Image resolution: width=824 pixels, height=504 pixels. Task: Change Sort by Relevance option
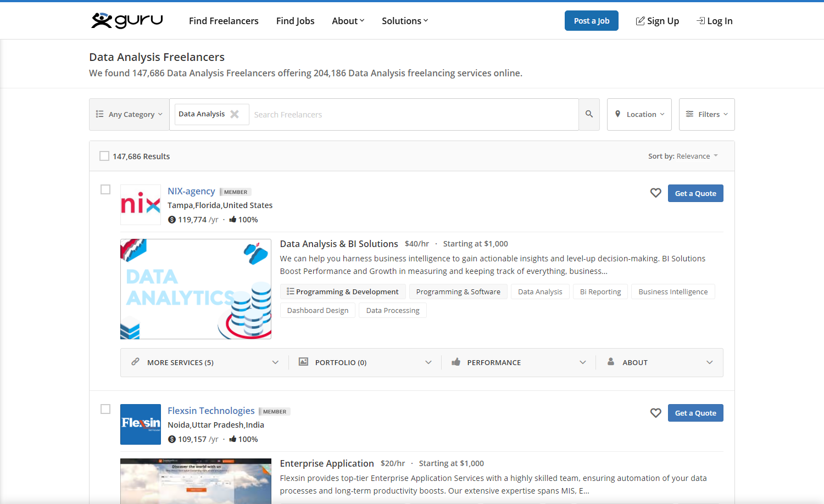(683, 156)
